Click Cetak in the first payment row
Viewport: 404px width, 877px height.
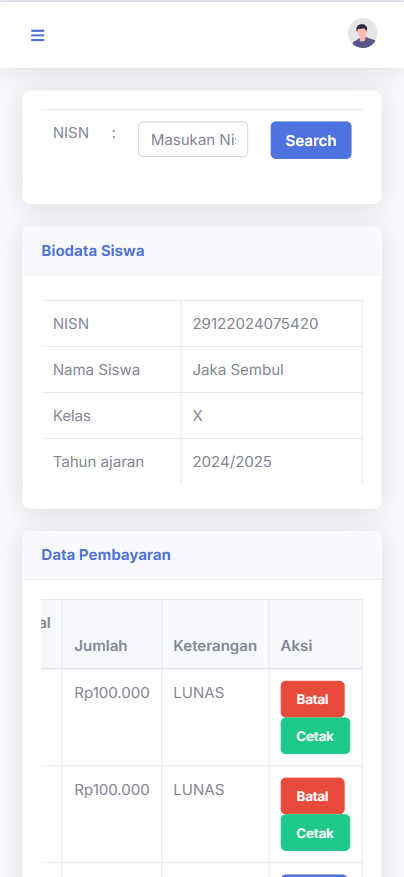[316, 736]
